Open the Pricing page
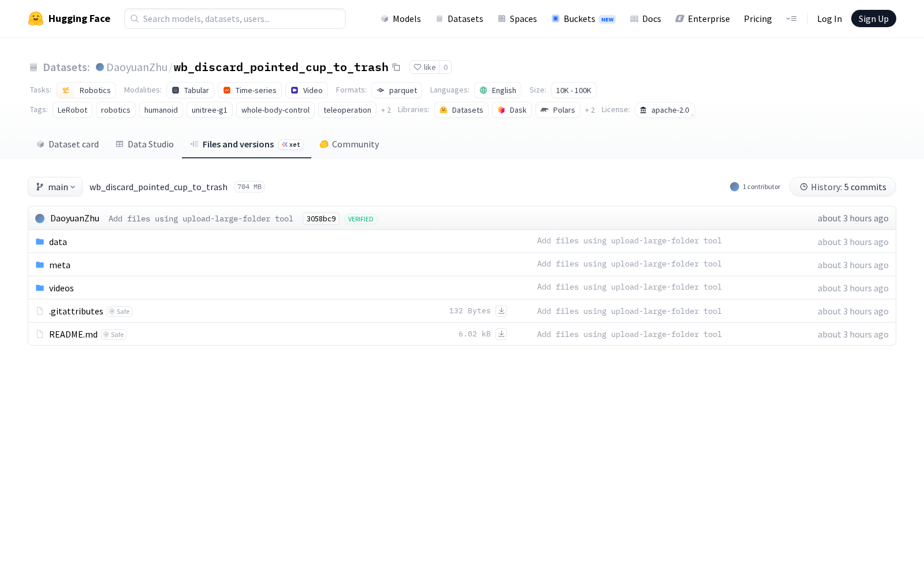This screenshot has width=924, height=578. point(758,18)
